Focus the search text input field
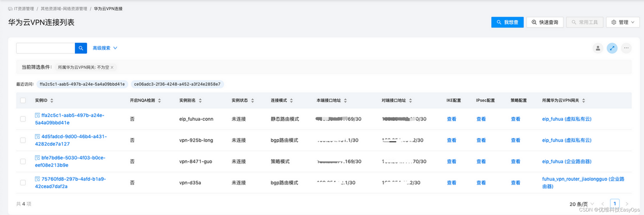This screenshot has height=215, width=644. point(45,48)
